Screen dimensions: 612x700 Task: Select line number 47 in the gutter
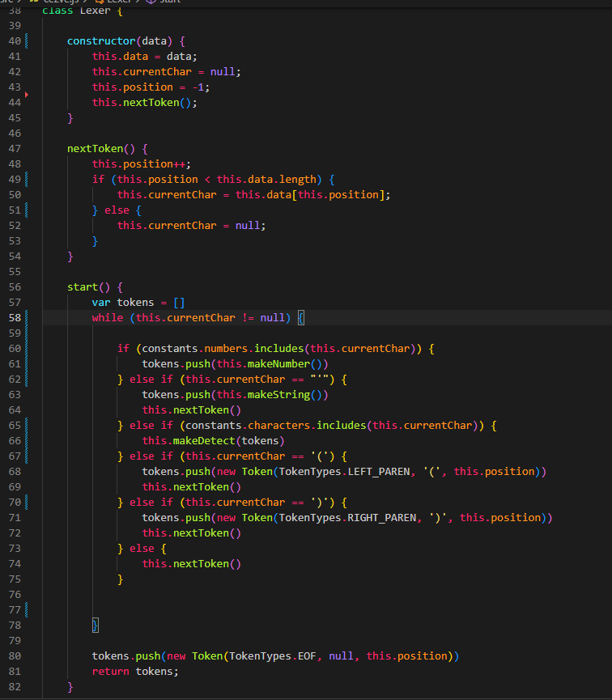(x=15, y=149)
